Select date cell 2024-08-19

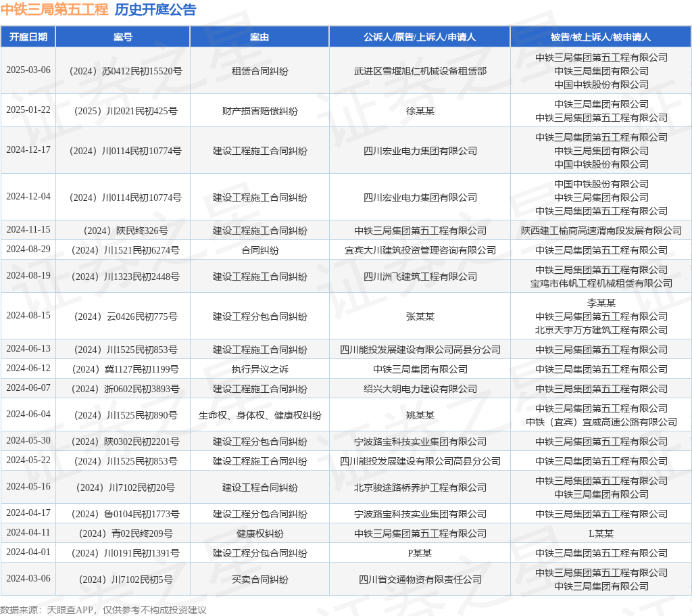coord(28,276)
